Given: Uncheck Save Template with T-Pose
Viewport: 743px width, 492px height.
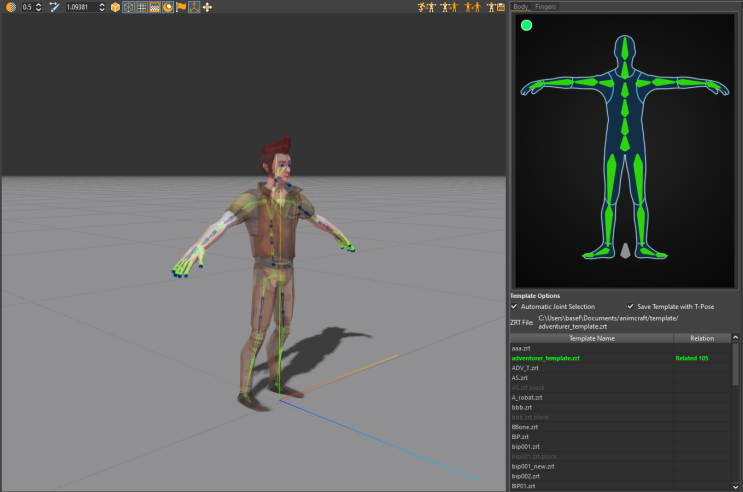Looking at the screenshot, I should point(631,306).
